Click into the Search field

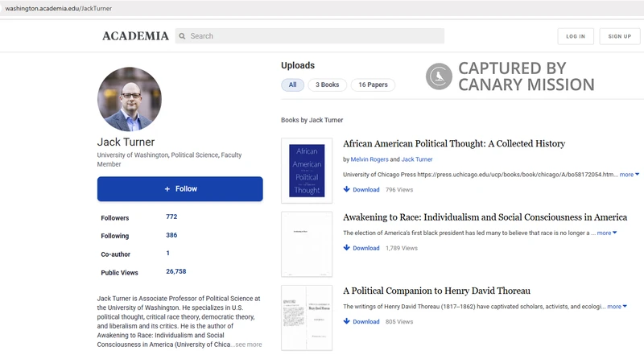tap(314, 36)
